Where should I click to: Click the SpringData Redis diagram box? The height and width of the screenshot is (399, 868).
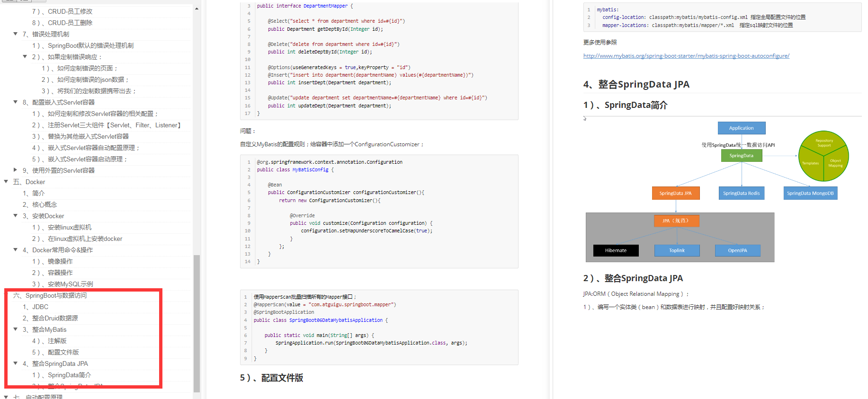point(741,193)
